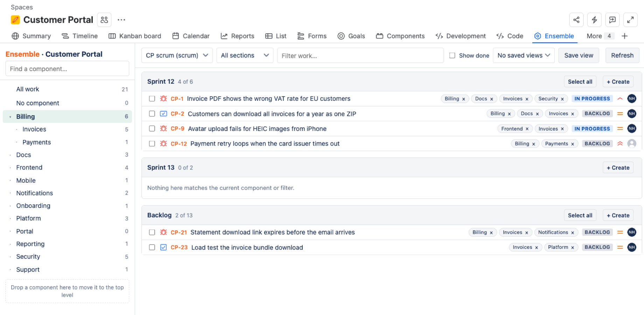
Task: Open the CP scrum board dropdown
Action: pos(177,55)
